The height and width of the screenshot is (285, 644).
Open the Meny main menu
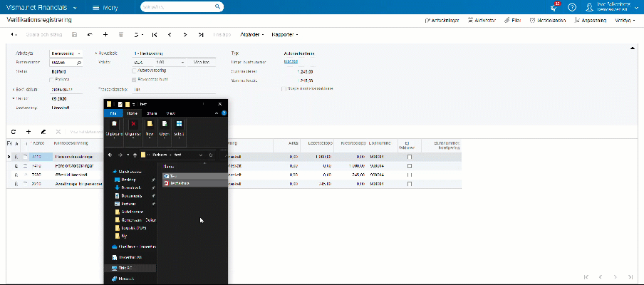click(x=106, y=7)
